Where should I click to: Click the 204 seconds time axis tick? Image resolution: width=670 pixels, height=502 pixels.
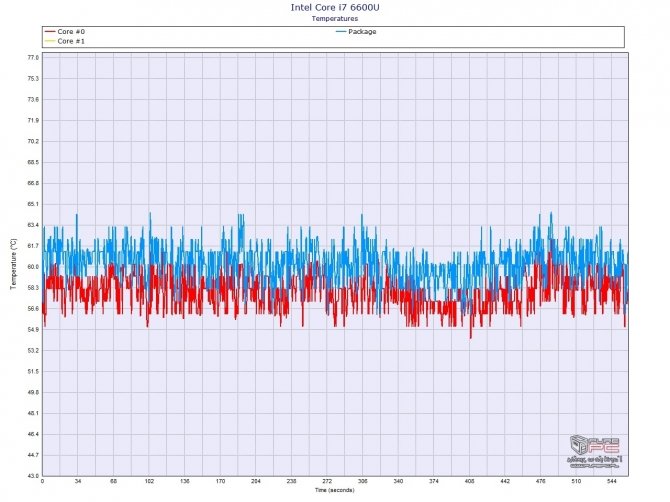pyautogui.click(x=256, y=481)
